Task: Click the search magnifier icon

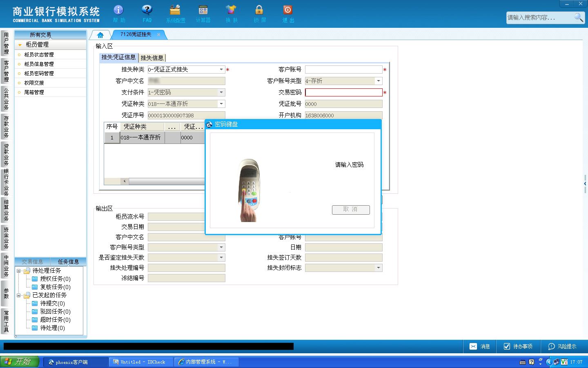Action: tap(579, 17)
